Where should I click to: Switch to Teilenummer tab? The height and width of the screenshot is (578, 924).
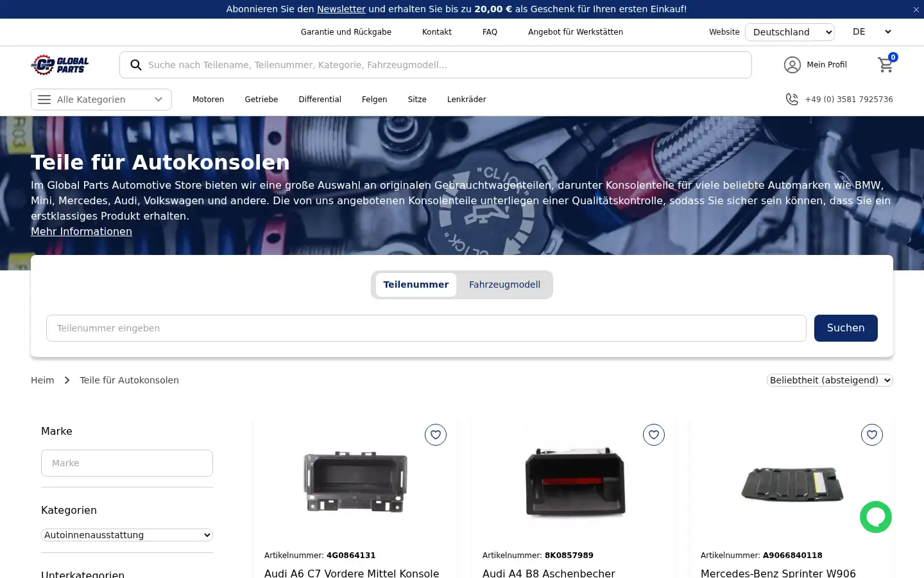[416, 285]
